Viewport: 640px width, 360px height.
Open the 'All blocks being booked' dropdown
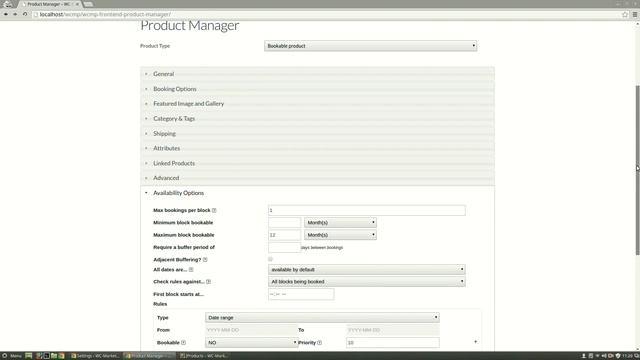click(x=367, y=282)
